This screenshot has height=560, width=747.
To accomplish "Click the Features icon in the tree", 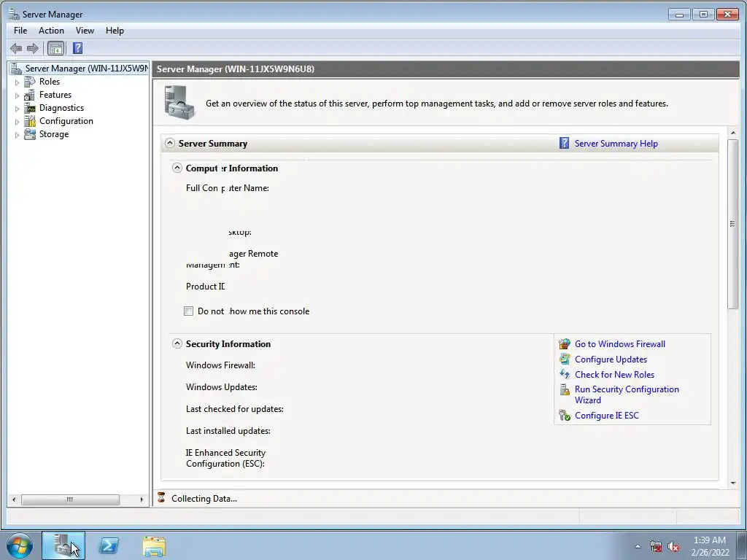I will click(29, 95).
